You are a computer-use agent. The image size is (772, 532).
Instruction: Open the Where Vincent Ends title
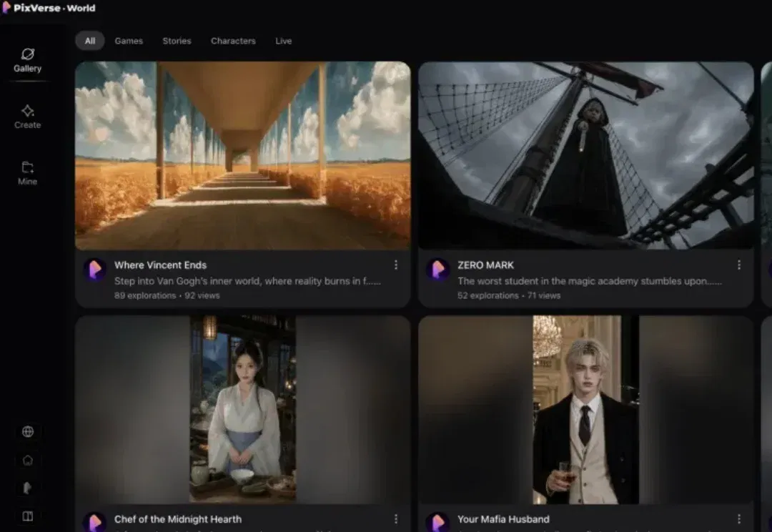coord(161,265)
